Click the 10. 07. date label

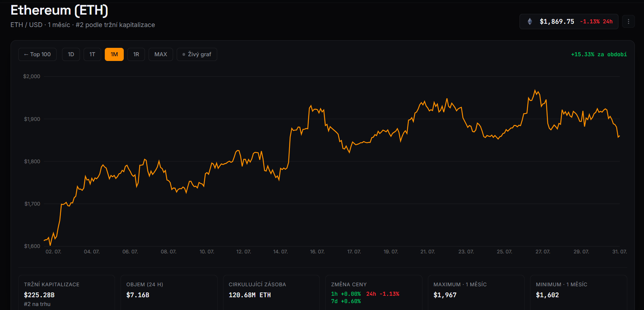point(207,252)
